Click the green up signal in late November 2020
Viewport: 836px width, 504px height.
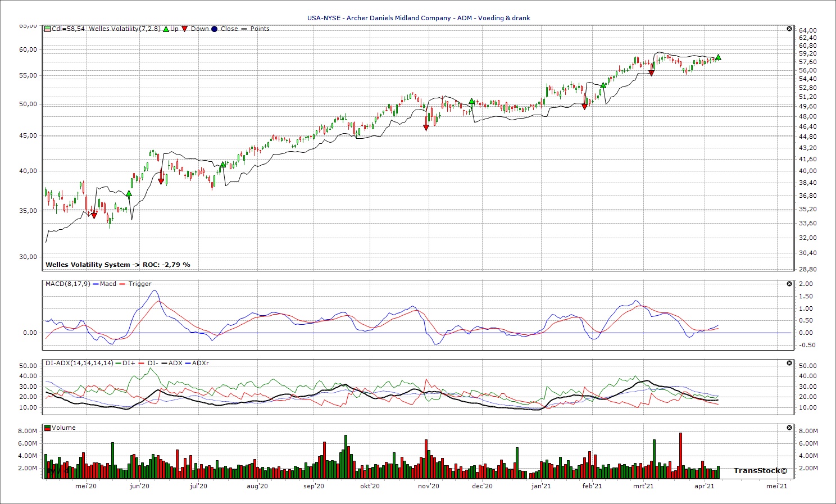(472, 101)
